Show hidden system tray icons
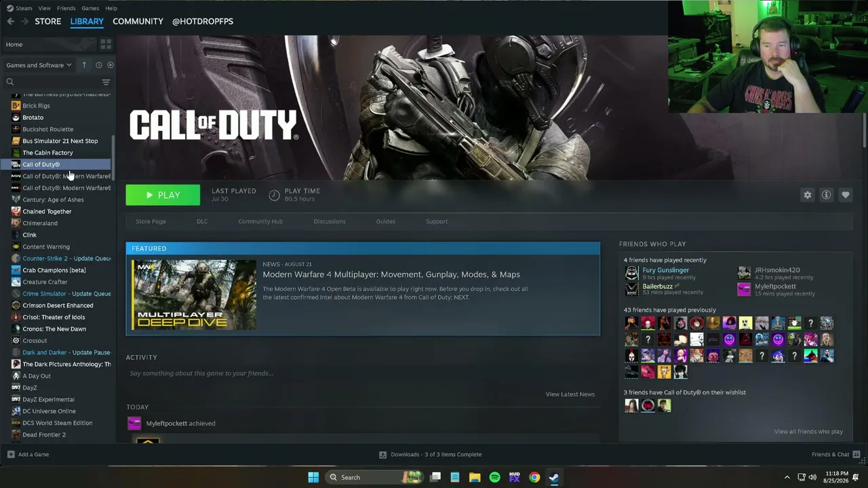This screenshot has height=488, width=868. click(787, 477)
